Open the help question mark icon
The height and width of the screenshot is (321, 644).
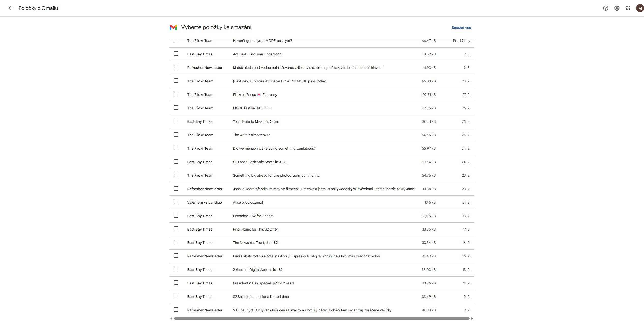(x=606, y=8)
